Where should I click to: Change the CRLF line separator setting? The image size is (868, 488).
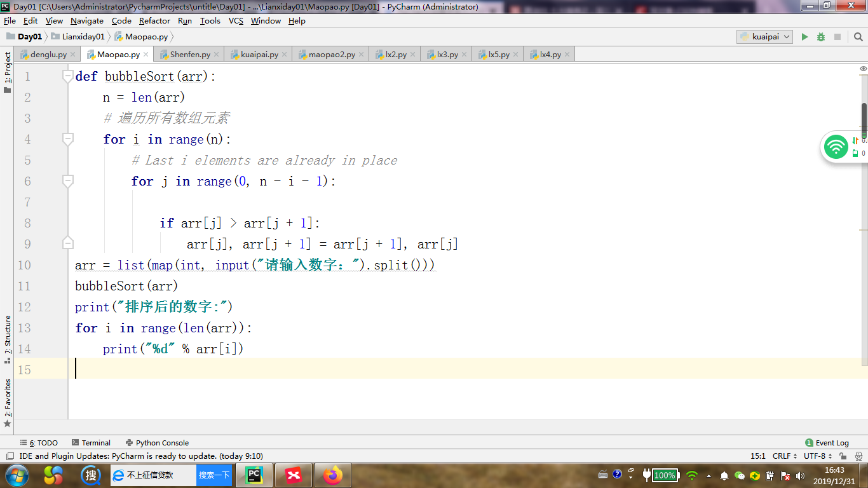coord(785,456)
